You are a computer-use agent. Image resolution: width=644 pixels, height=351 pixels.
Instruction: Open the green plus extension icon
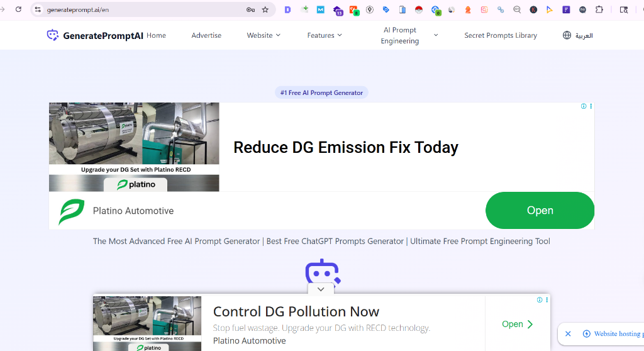pyautogui.click(x=305, y=9)
